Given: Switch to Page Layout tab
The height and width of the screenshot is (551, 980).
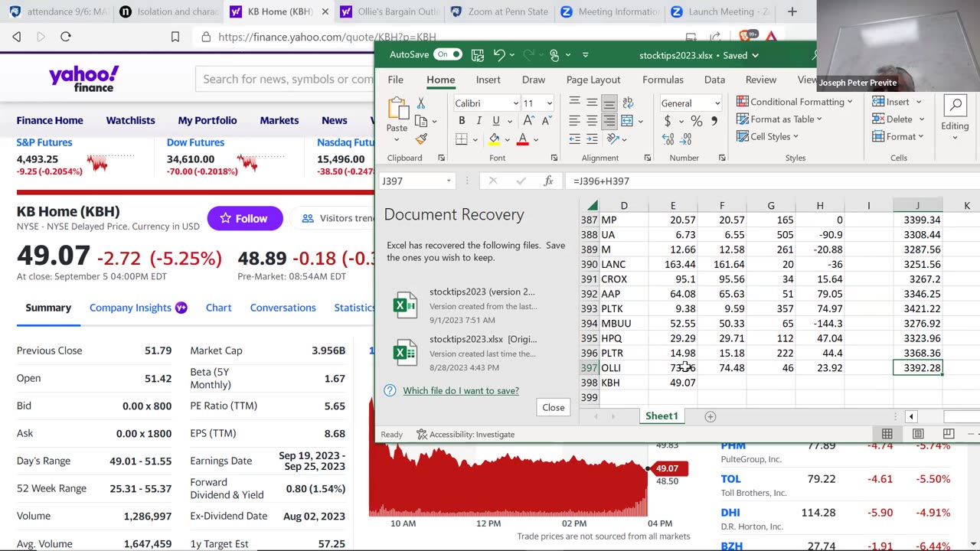Looking at the screenshot, I should point(593,80).
